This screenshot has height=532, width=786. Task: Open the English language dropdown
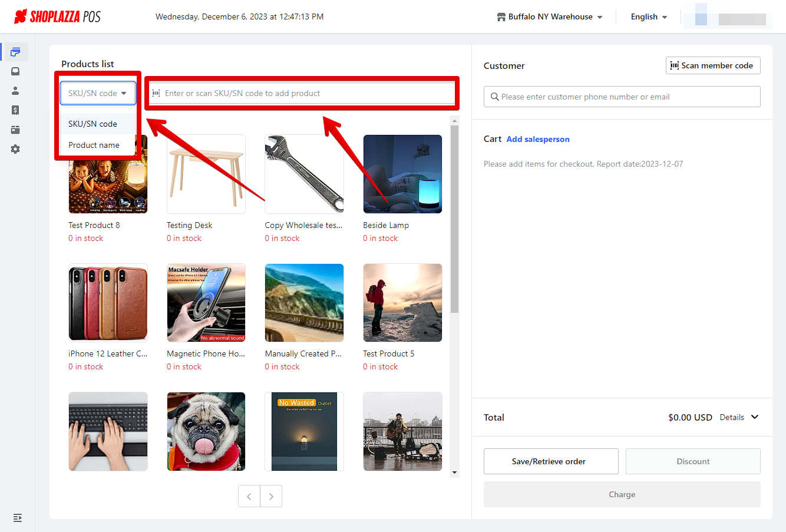click(x=649, y=17)
